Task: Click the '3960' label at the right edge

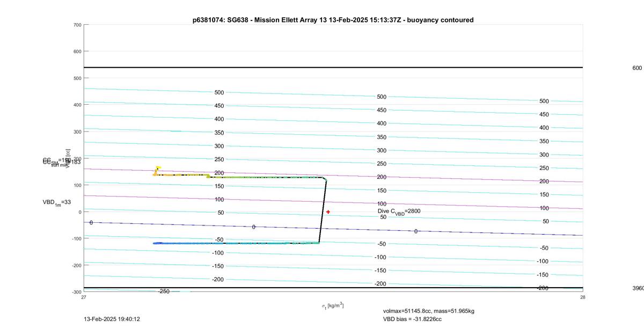Action: (x=638, y=288)
